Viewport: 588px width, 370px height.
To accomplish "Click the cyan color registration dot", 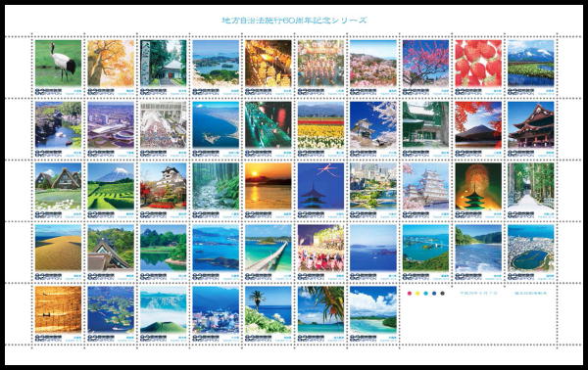I will click(x=425, y=294).
